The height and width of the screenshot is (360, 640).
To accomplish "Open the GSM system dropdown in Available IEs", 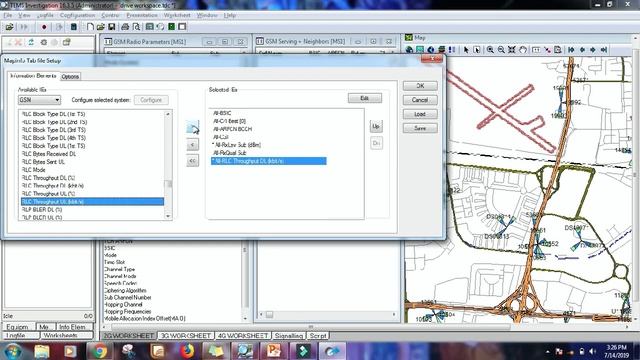I will (40, 100).
